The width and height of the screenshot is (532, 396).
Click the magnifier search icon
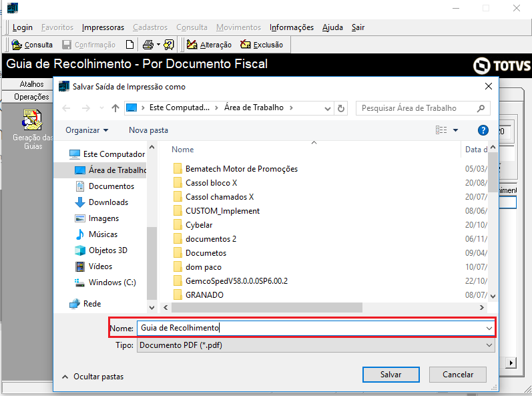(x=481, y=108)
